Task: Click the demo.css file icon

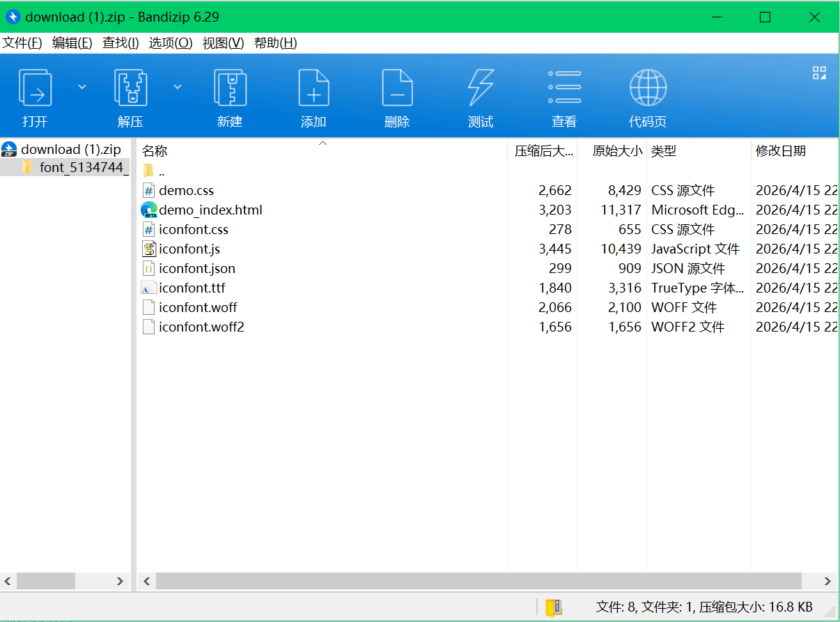Action: pos(148,190)
